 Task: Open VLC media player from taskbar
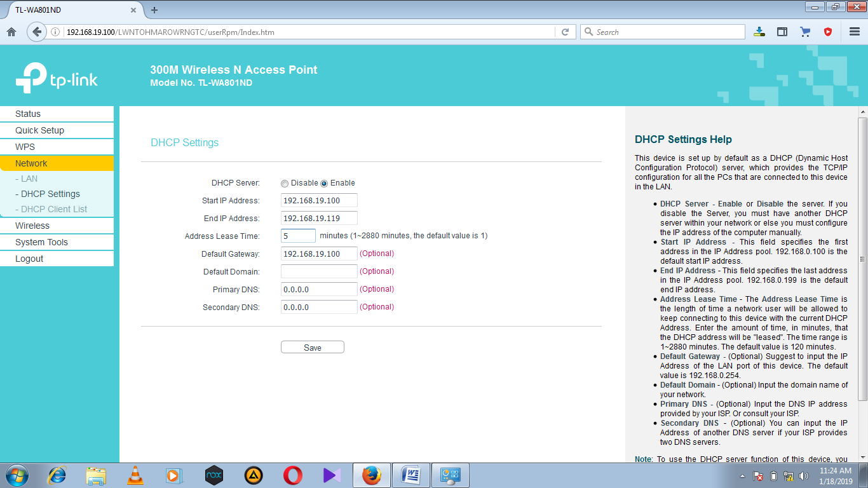click(135, 475)
